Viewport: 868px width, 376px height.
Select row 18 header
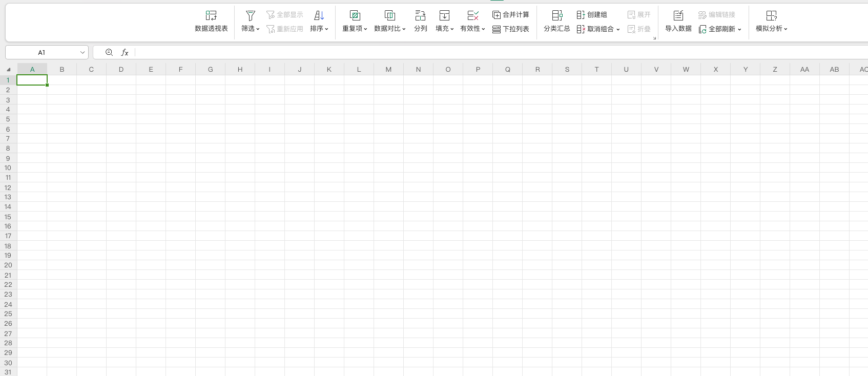pyautogui.click(x=8, y=246)
